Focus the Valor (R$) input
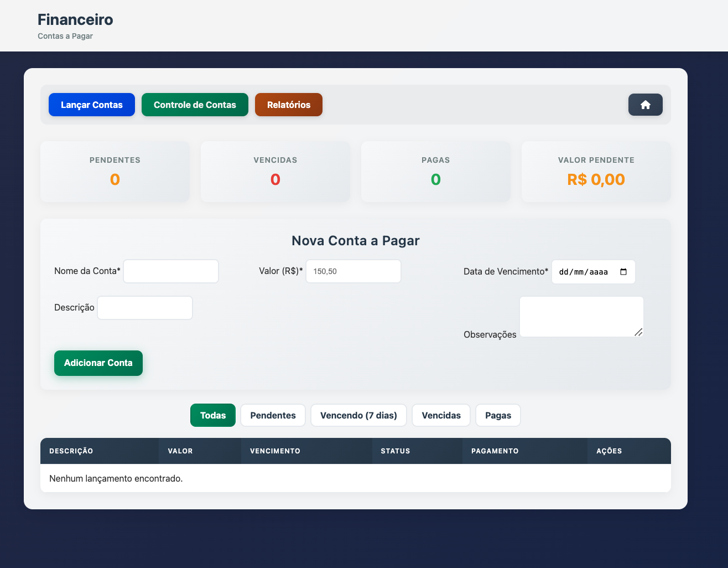The image size is (728, 568). 353,271
